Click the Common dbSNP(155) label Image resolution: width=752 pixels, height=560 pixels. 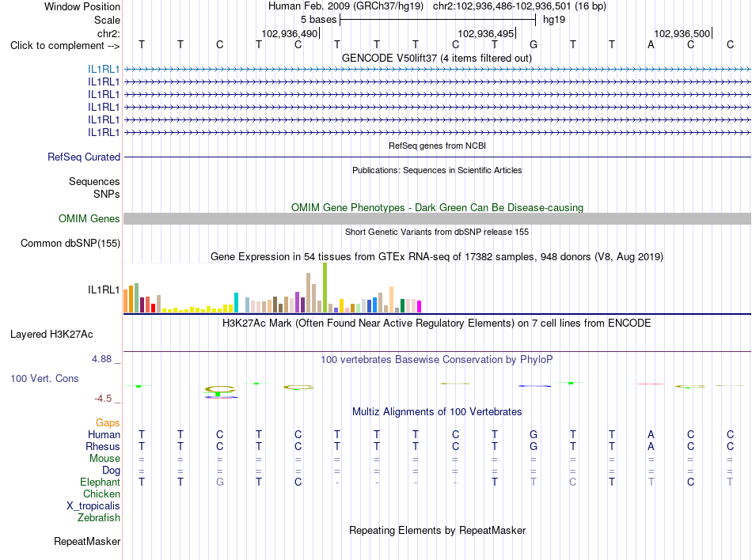[70, 244]
